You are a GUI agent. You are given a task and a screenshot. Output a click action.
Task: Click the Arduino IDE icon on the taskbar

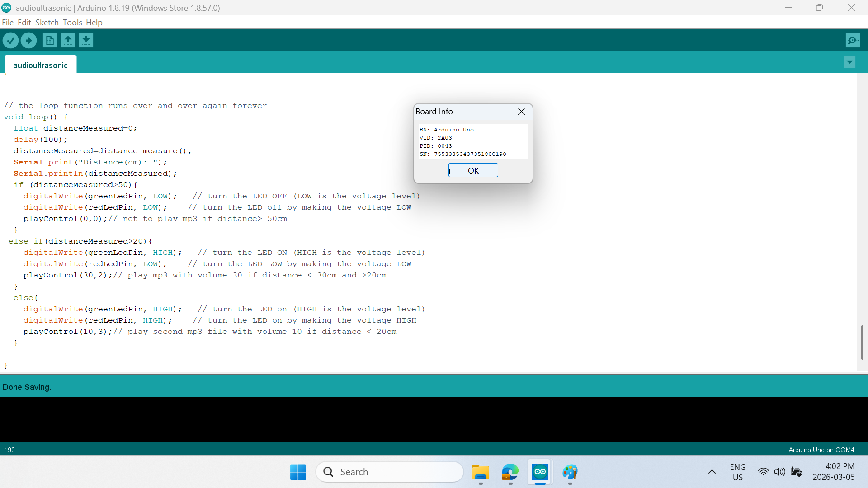(x=540, y=472)
